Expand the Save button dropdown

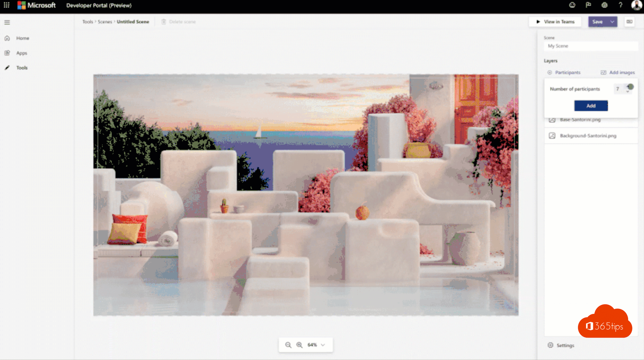(x=612, y=22)
